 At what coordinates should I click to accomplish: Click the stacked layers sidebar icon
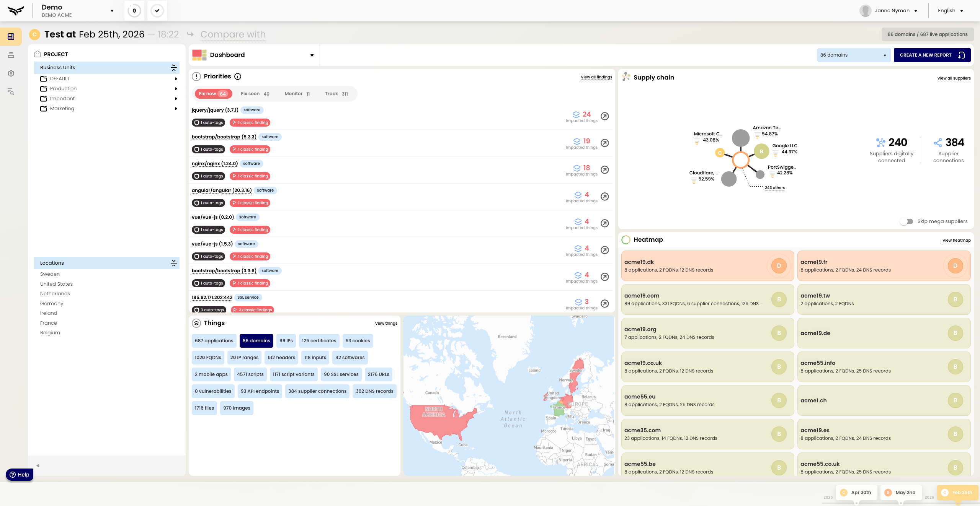tap(11, 55)
